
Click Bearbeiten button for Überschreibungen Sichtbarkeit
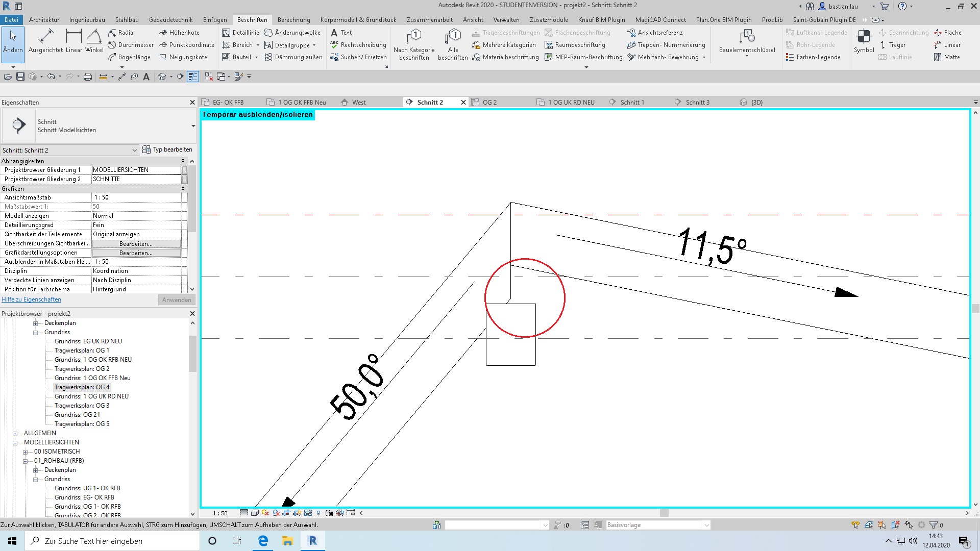click(135, 243)
